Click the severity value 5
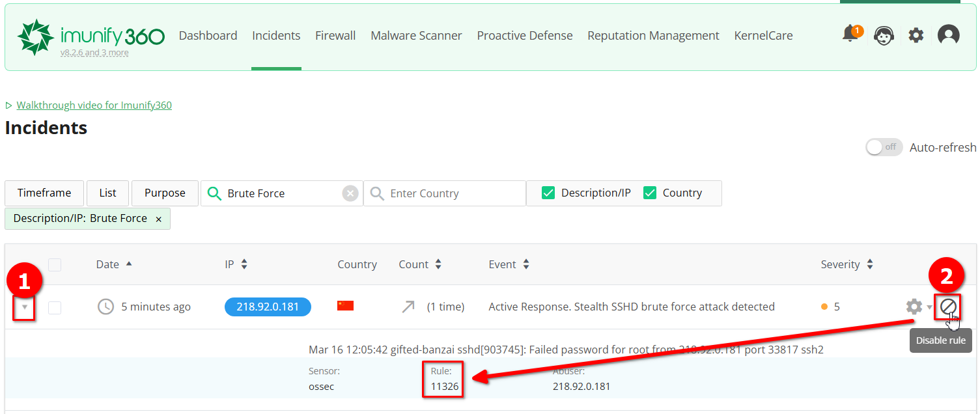 tap(837, 307)
